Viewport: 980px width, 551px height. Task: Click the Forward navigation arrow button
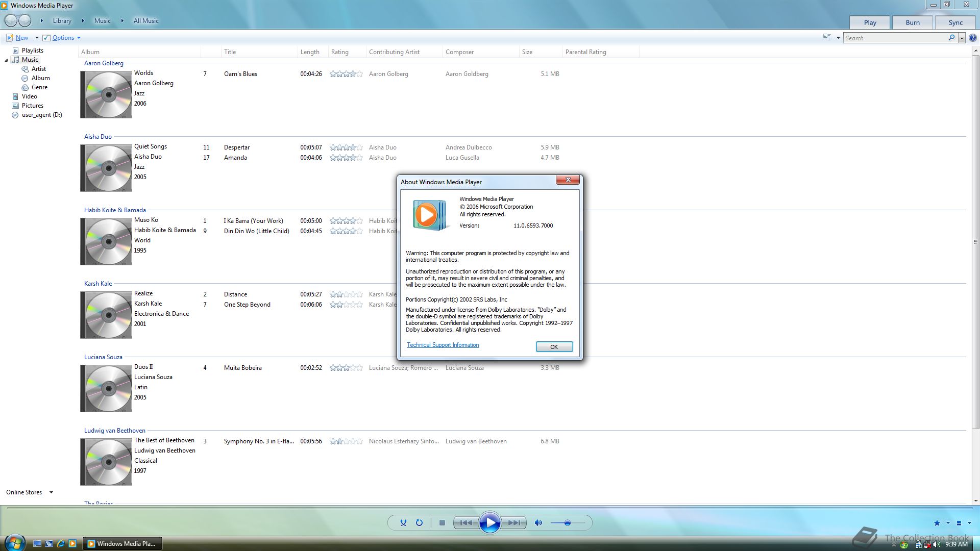point(25,21)
